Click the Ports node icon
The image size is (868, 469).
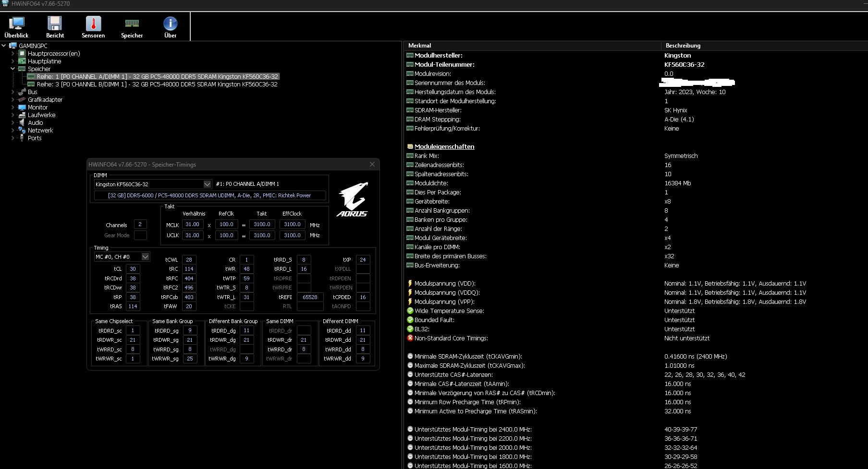(x=22, y=138)
